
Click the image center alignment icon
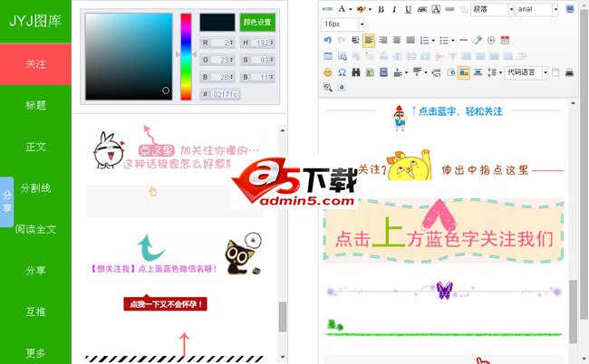[x=478, y=72]
